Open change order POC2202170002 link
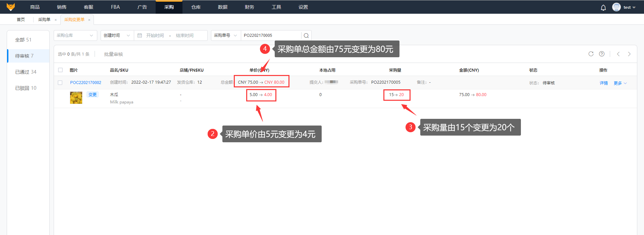Viewport: 644px width, 235px height. click(86, 83)
